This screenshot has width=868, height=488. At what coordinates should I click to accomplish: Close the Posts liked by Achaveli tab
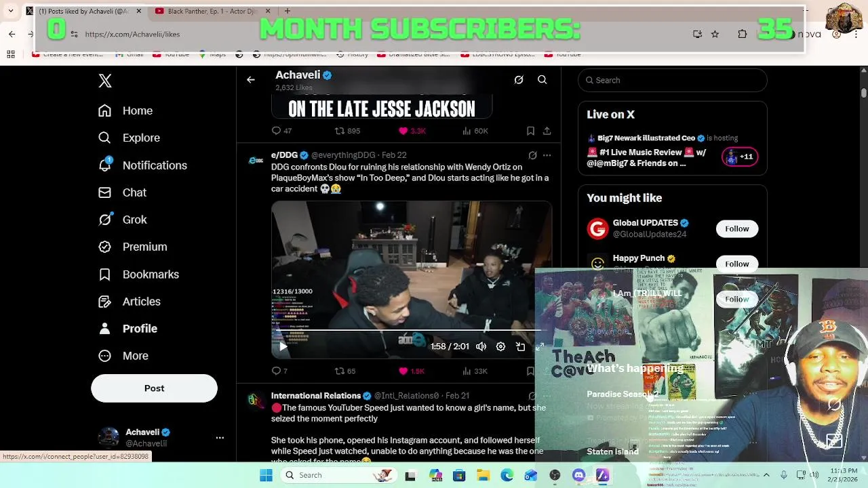tap(139, 11)
